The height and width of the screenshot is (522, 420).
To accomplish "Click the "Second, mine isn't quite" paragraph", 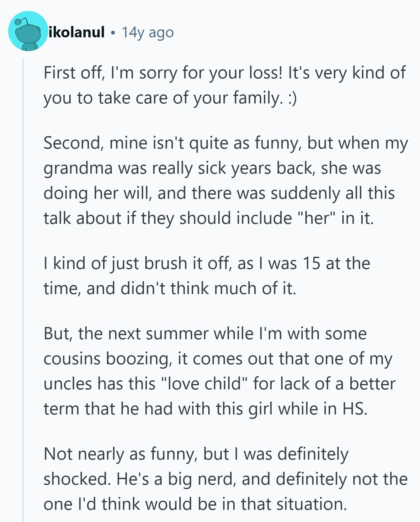I will click(x=225, y=180).
